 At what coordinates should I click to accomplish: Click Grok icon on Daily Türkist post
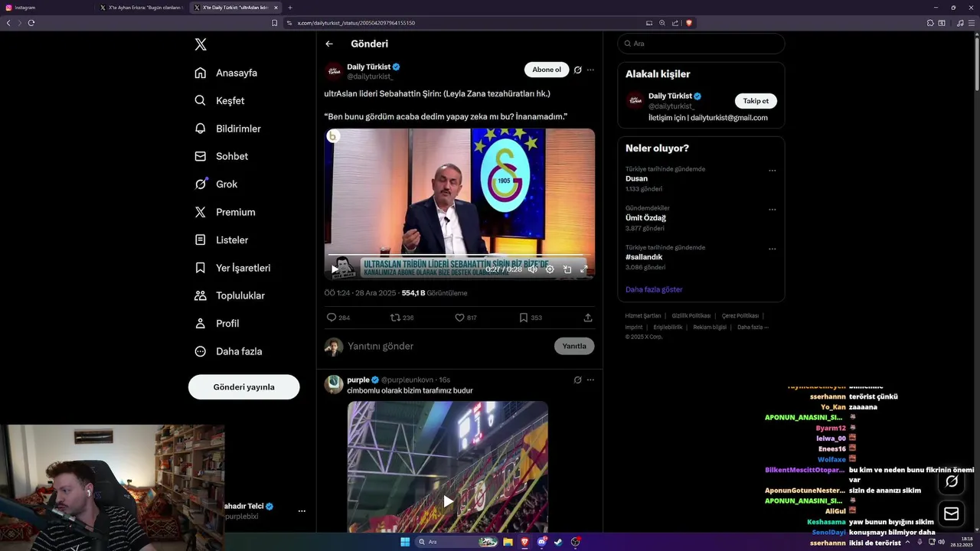578,70
